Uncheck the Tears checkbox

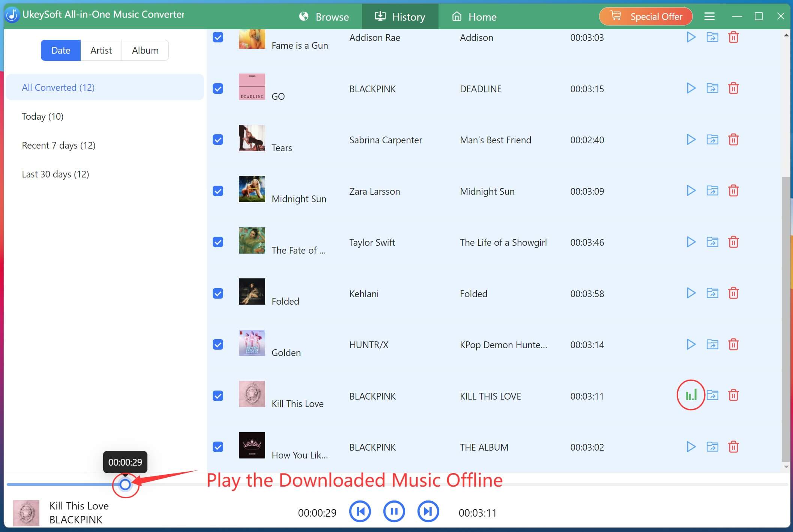[218, 140]
